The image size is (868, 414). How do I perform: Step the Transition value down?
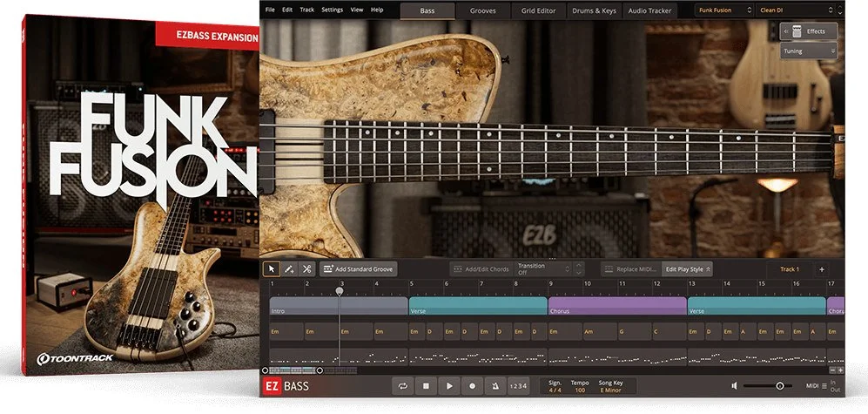pos(579,273)
